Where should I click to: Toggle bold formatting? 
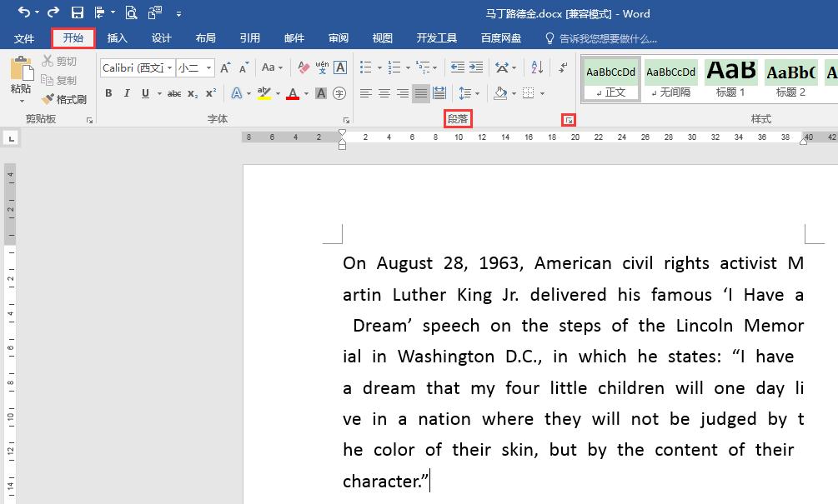click(108, 93)
